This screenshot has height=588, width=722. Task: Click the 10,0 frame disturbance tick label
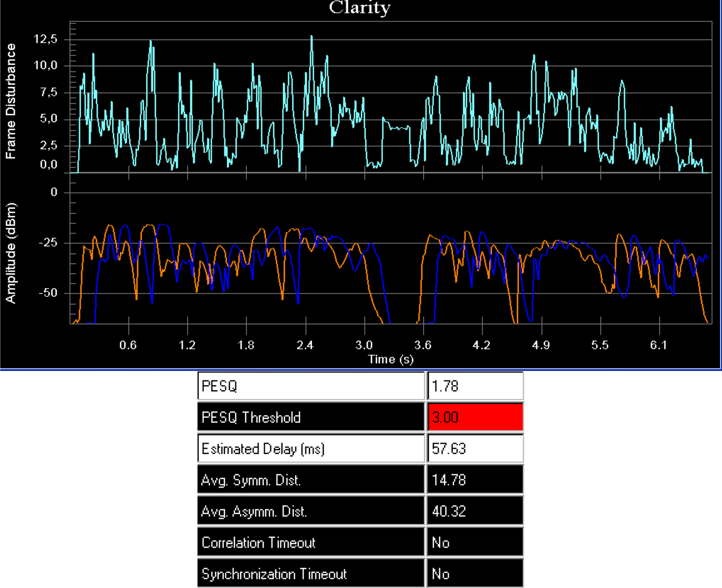pyautogui.click(x=45, y=65)
